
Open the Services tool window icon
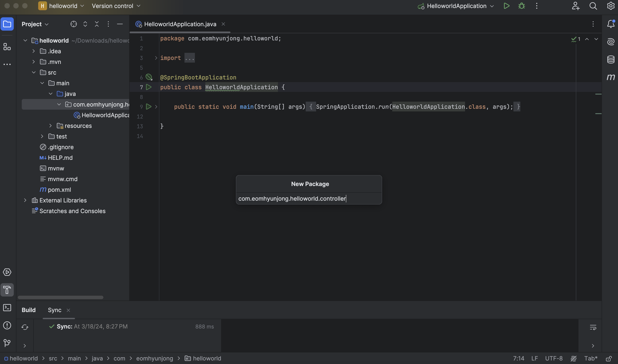coord(7,272)
